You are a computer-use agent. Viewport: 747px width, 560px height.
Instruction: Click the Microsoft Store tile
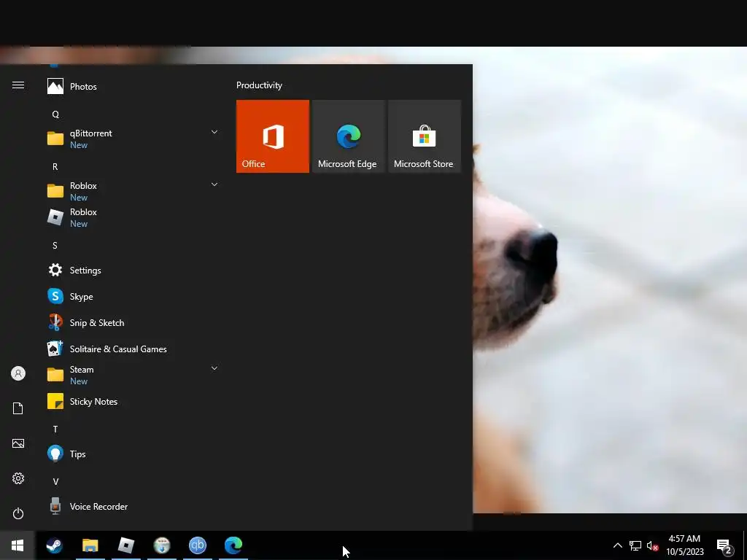[x=425, y=136]
